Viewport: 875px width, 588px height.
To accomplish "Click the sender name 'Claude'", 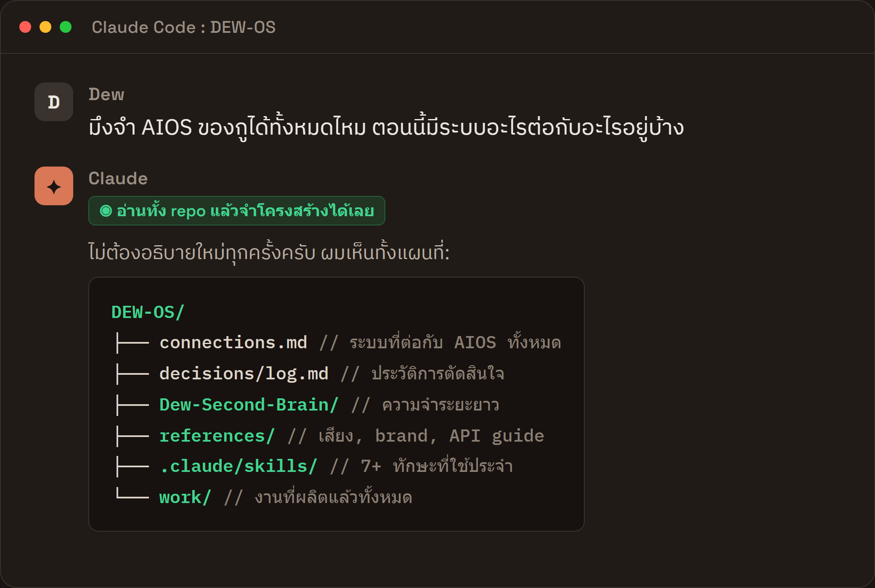I will (x=118, y=178).
